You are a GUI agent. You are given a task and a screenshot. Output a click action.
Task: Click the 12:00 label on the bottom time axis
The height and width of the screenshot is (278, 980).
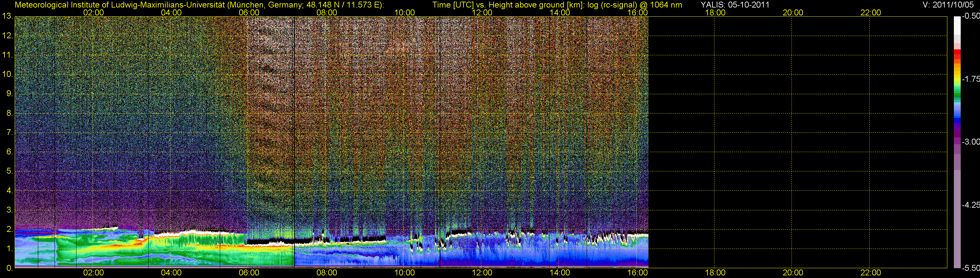482,273
